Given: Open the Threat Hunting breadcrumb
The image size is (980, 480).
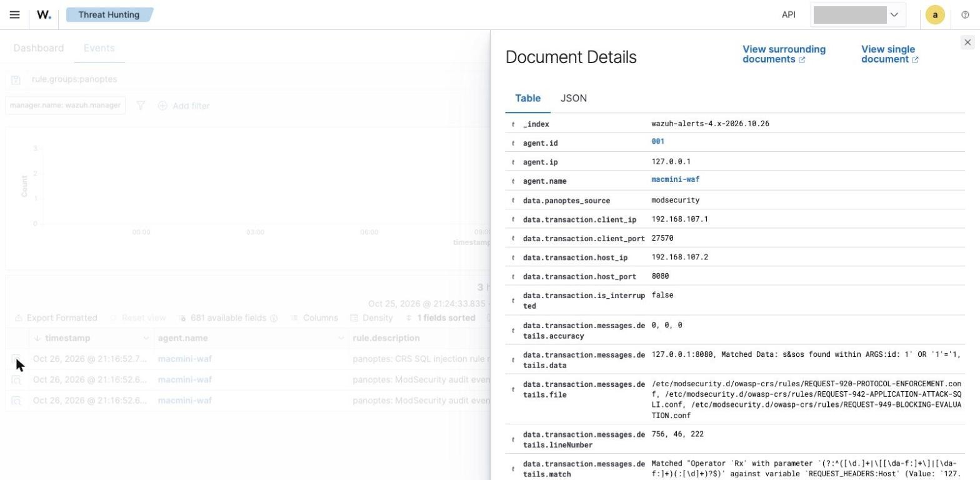Looking at the screenshot, I should 109,14.
